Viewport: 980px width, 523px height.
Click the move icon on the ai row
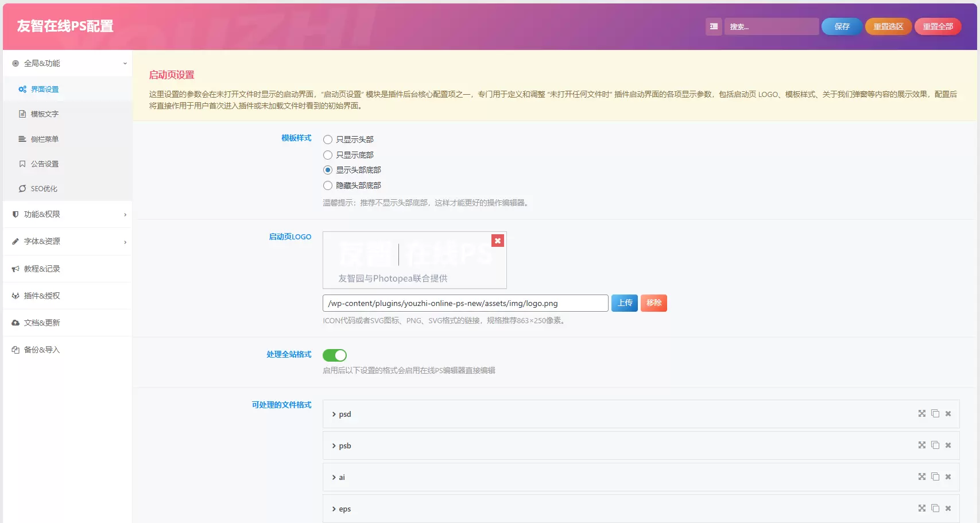tap(922, 476)
